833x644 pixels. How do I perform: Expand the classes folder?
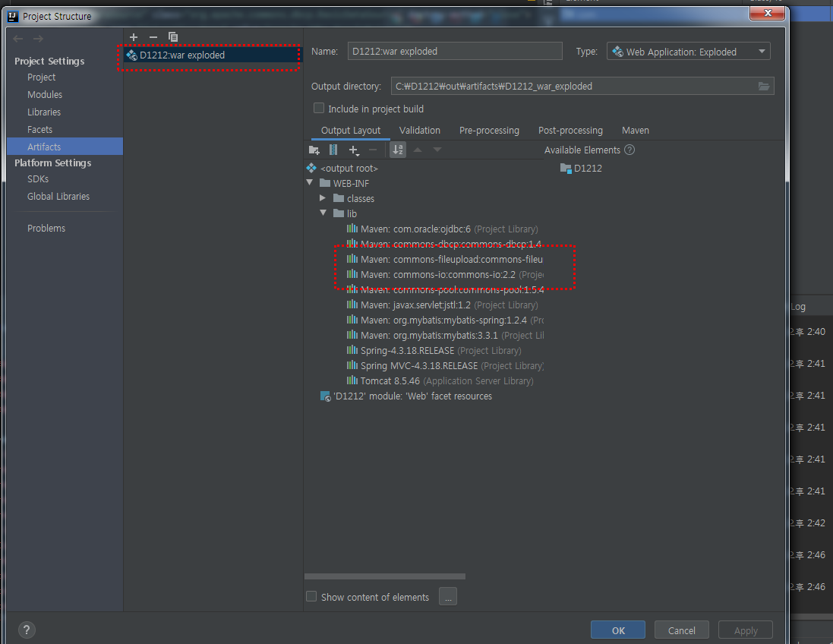(323, 198)
